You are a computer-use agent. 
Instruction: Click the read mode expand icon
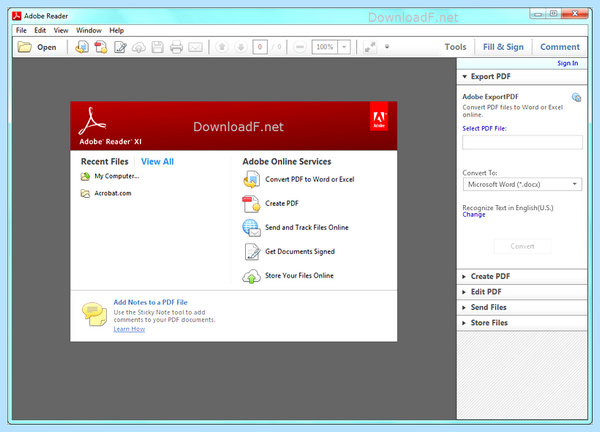pos(370,47)
